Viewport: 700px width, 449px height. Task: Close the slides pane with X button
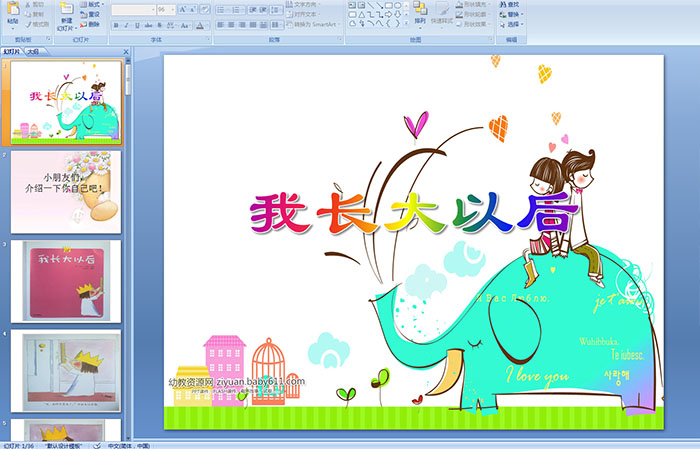(x=126, y=52)
